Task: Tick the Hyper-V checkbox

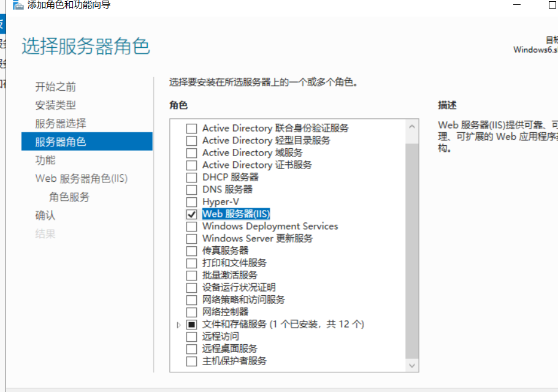Action: [x=191, y=202]
